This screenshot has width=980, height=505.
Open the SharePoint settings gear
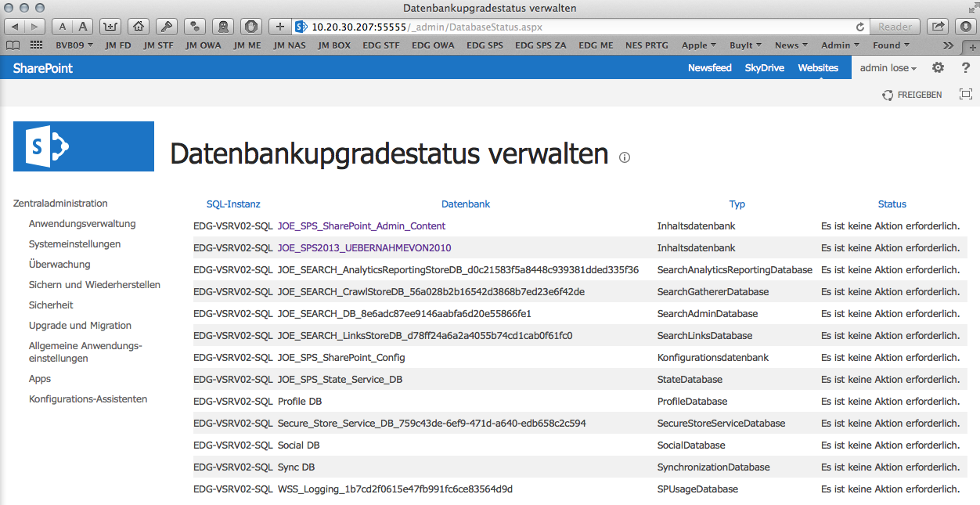[x=938, y=68]
